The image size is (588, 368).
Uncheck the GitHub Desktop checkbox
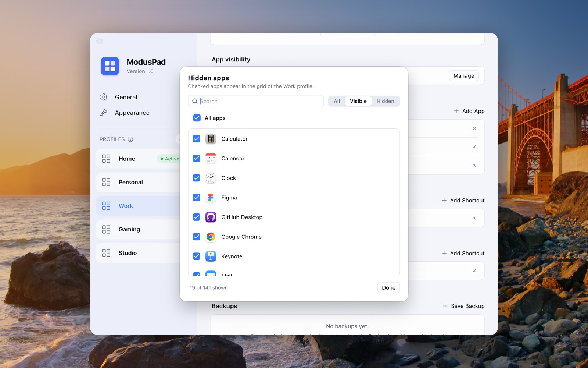pos(197,217)
